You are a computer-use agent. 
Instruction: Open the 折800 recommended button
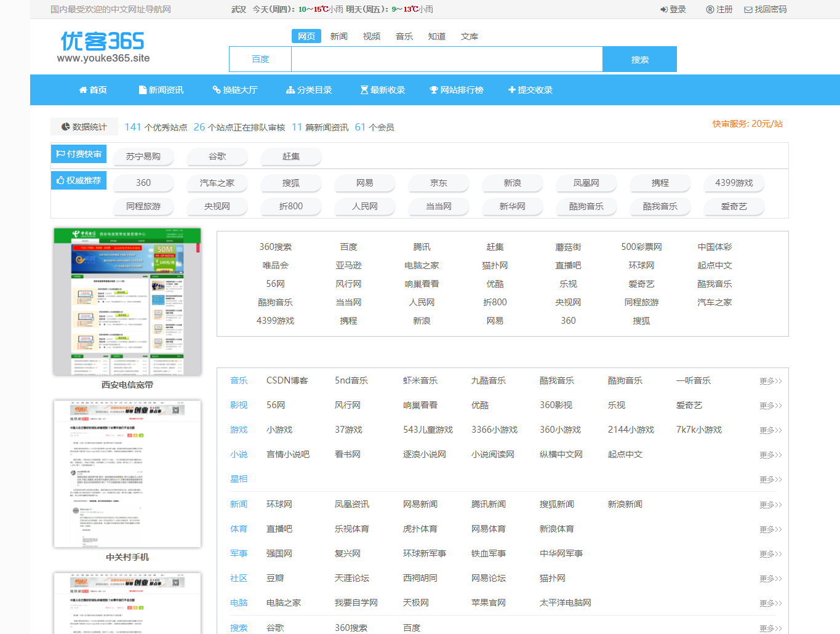(291, 206)
